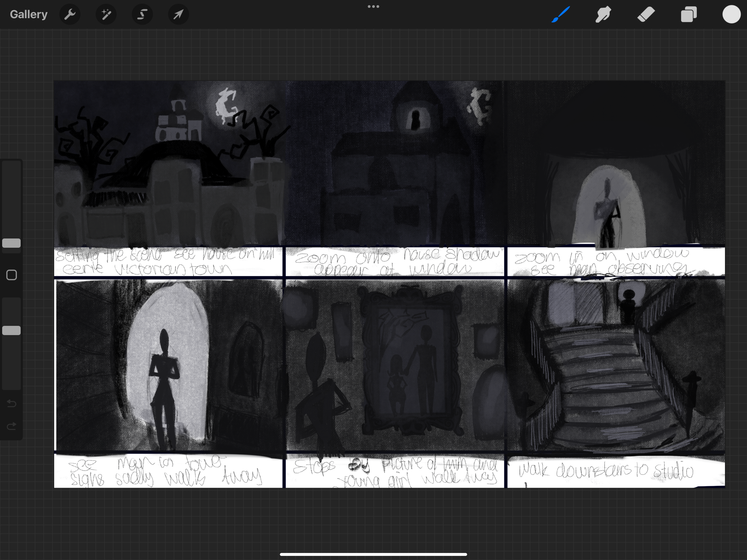Activate the Transform arrow tool

click(178, 14)
